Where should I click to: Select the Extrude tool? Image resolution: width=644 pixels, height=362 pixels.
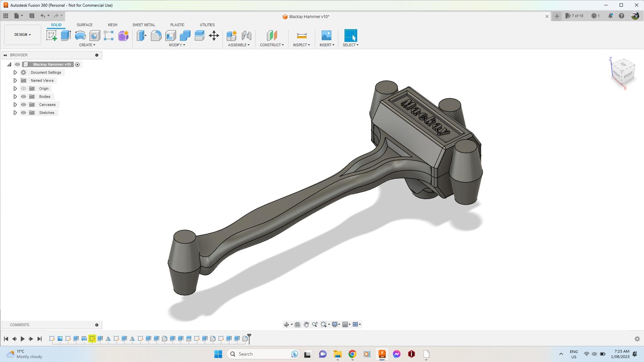66,36
